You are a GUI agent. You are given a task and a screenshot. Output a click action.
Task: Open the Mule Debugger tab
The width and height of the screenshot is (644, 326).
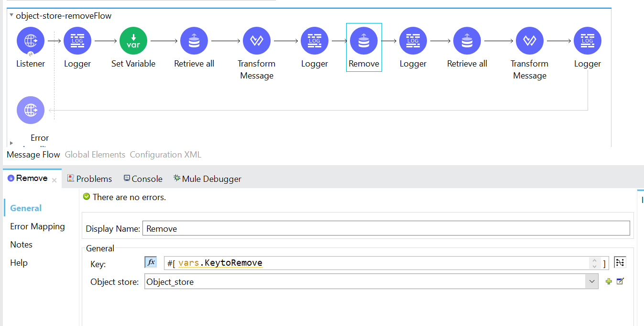[207, 179]
